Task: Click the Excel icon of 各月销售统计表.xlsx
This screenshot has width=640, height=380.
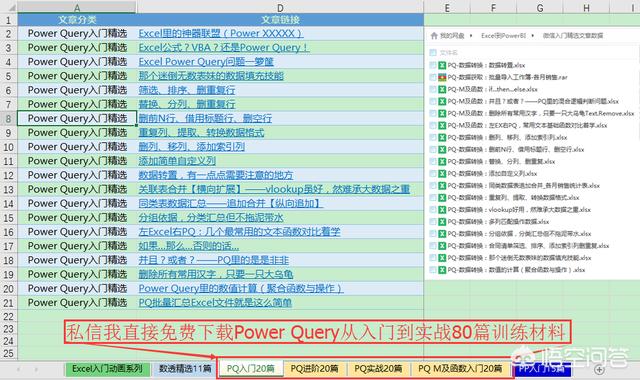Action: (x=442, y=185)
